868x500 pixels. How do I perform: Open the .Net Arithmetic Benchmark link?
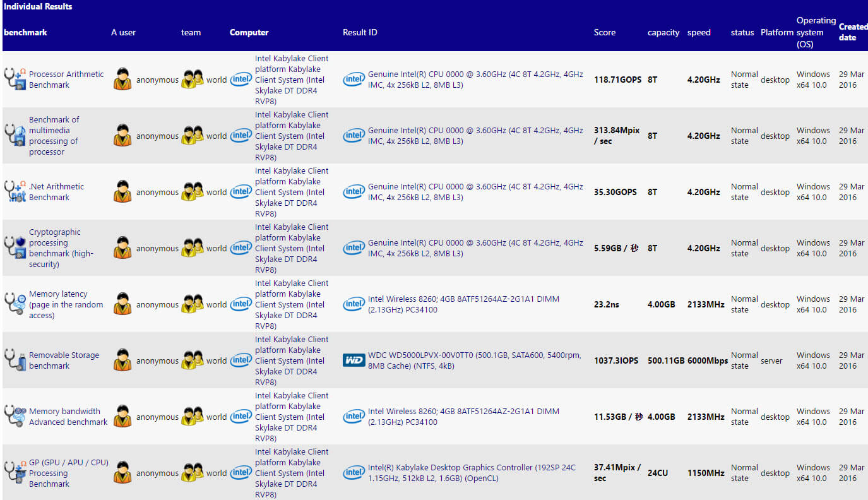point(56,192)
